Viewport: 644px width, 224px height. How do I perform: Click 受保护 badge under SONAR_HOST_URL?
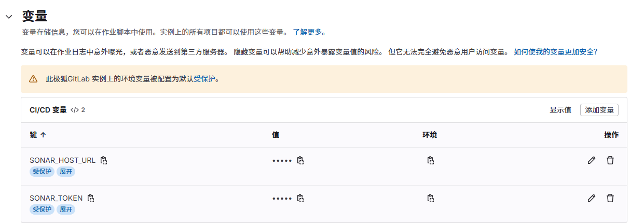42,172
